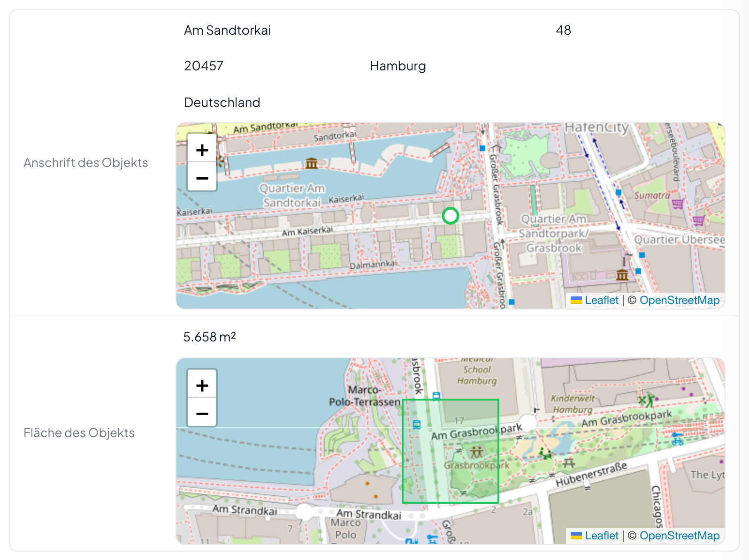
Task: Select the city Hamburg
Action: point(398,66)
